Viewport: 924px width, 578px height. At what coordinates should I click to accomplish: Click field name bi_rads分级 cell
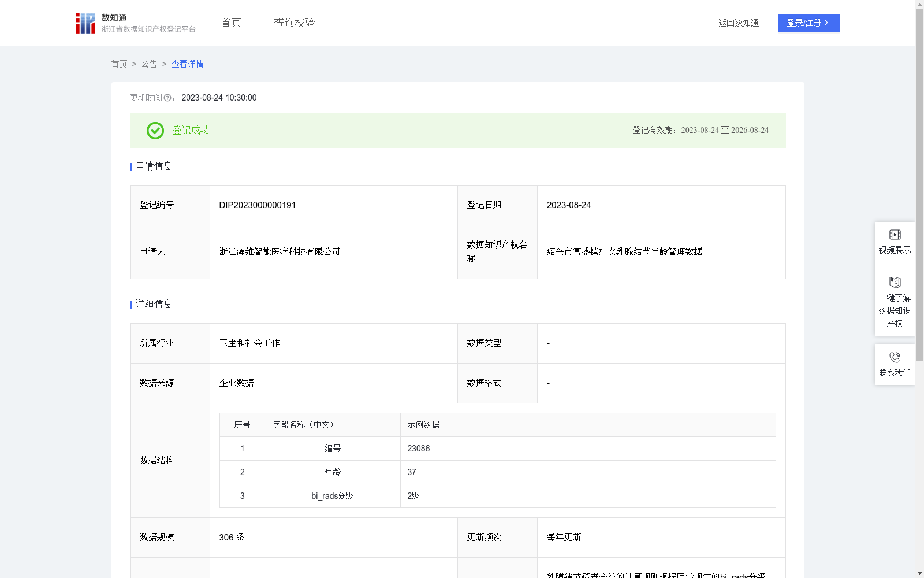coord(333,496)
